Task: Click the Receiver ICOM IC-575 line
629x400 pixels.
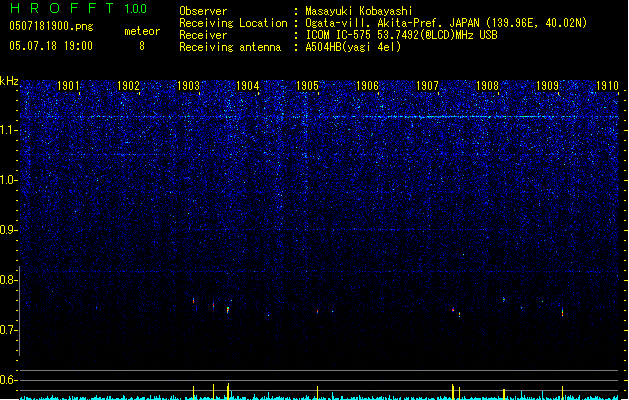Action: click(x=401, y=35)
